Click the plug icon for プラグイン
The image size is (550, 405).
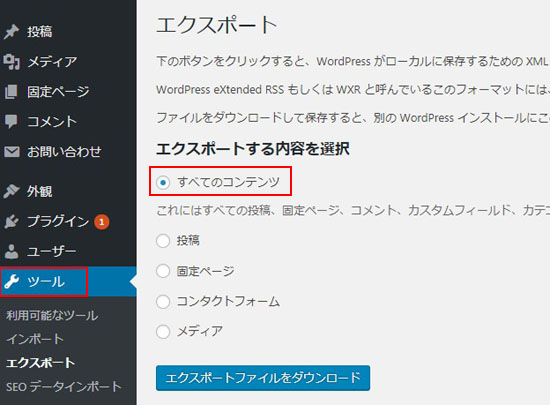click(11, 222)
